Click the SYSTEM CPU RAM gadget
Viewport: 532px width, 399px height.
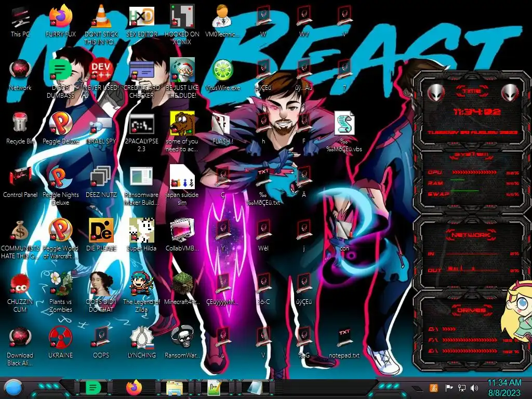[472, 182]
